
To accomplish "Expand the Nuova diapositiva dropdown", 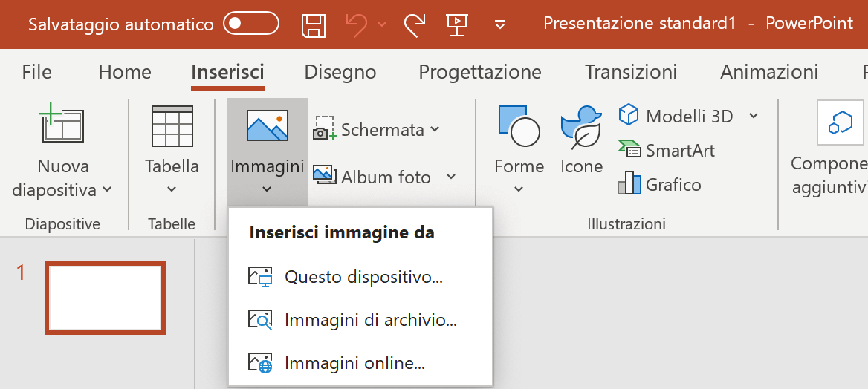I will [x=62, y=178].
